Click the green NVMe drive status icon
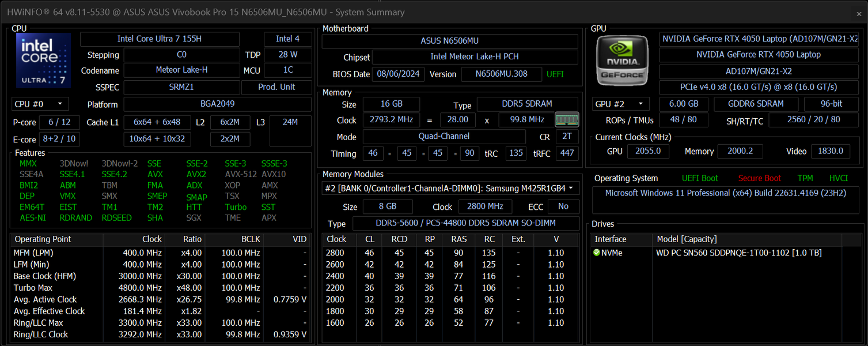The image size is (868, 346). [596, 253]
